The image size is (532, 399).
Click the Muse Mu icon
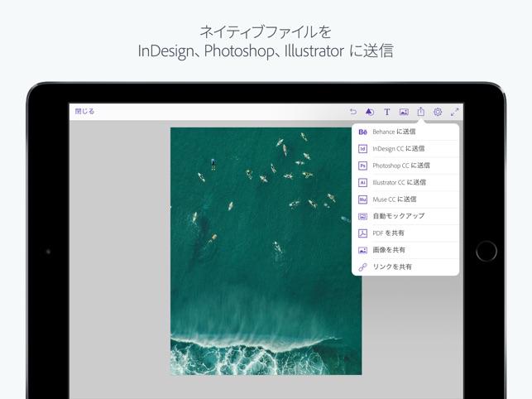point(362,199)
